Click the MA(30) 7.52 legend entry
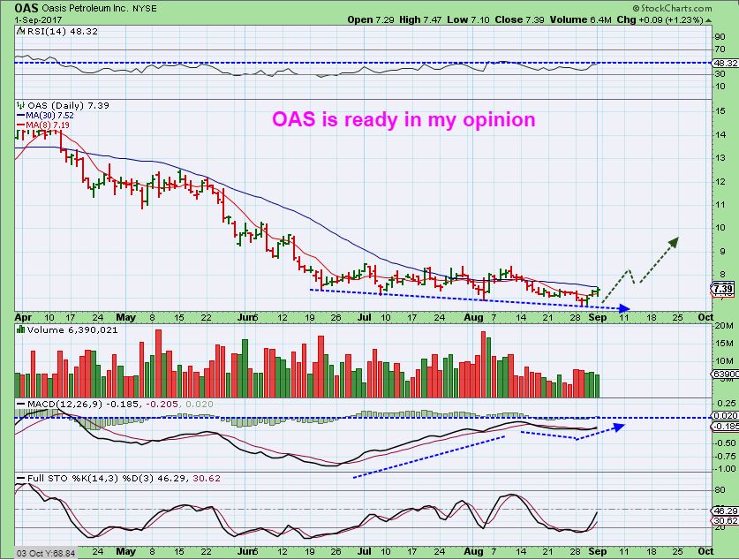739x560 pixels. pos(45,116)
